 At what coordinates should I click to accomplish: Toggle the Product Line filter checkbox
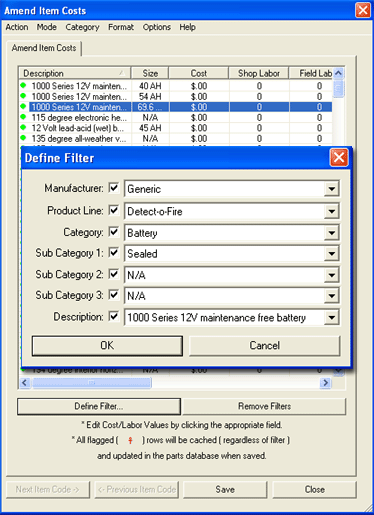pos(114,210)
